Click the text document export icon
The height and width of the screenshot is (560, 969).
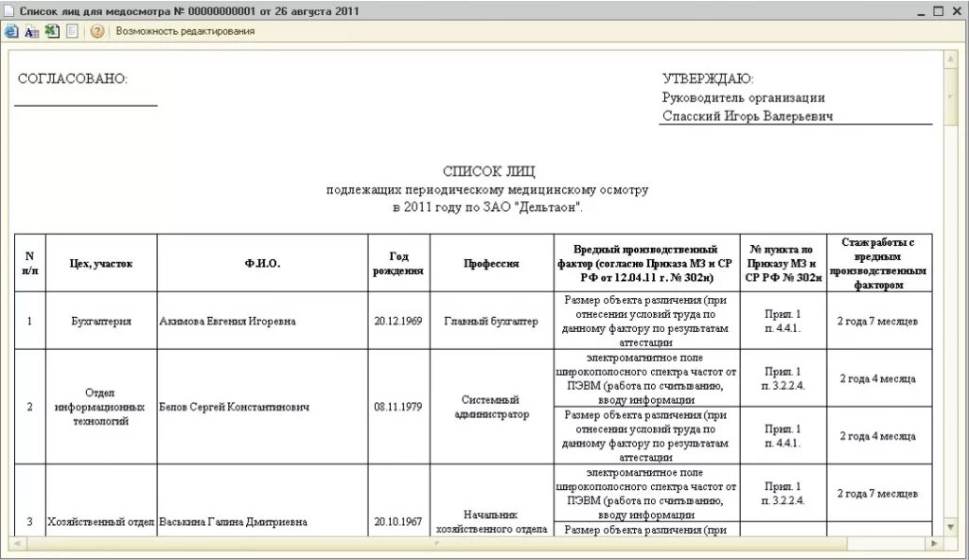(x=31, y=31)
